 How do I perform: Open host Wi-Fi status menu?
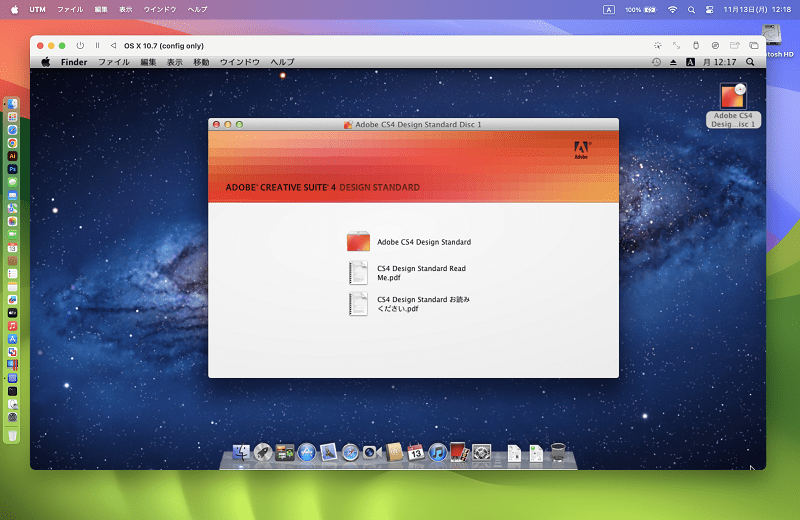[x=672, y=9]
